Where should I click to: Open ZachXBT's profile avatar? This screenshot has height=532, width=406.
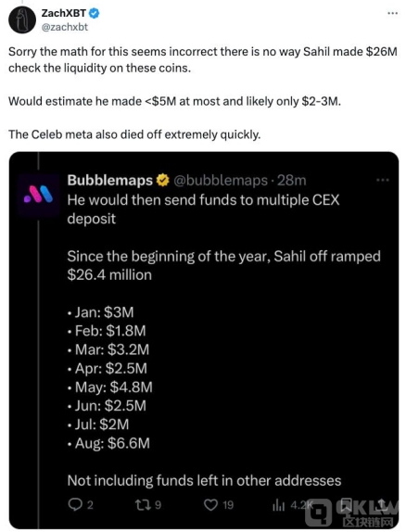point(22,19)
